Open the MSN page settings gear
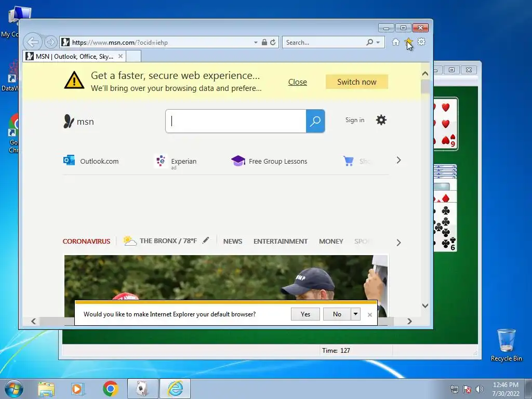Image resolution: width=532 pixels, height=399 pixels. click(x=381, y=120)
